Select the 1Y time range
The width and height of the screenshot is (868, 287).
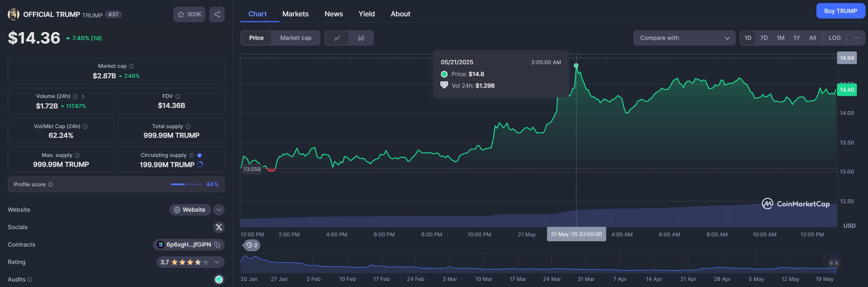pos(796,38)
